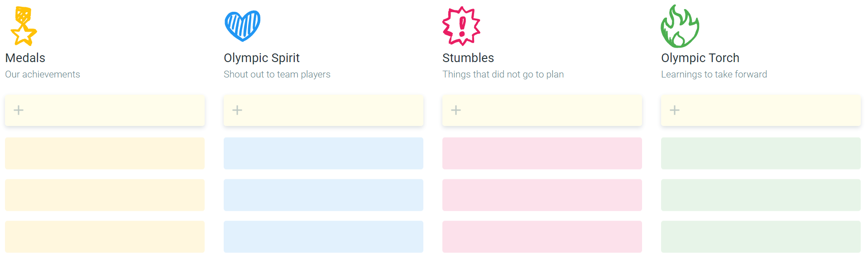The height and width of the screenshot is (256, 868).
Task: Click 'Shout out to team players' text
Action: click(x=277, y=74)
